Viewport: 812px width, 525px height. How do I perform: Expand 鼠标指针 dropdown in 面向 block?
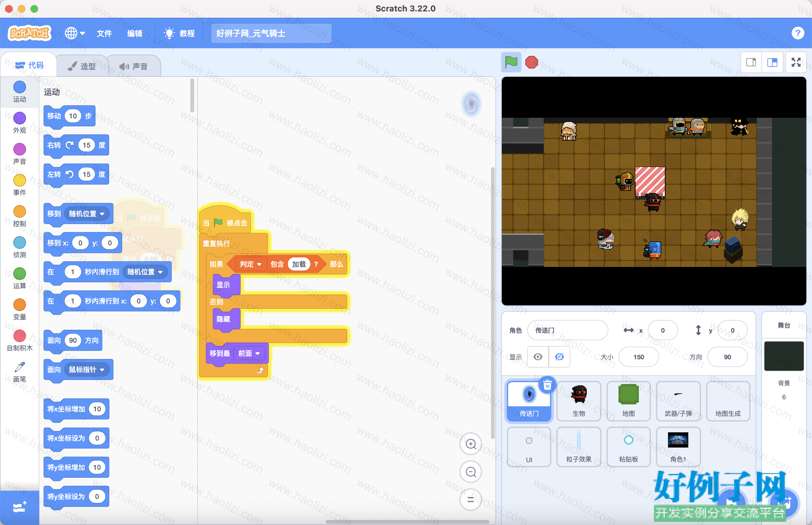click(x=87, y=369)
